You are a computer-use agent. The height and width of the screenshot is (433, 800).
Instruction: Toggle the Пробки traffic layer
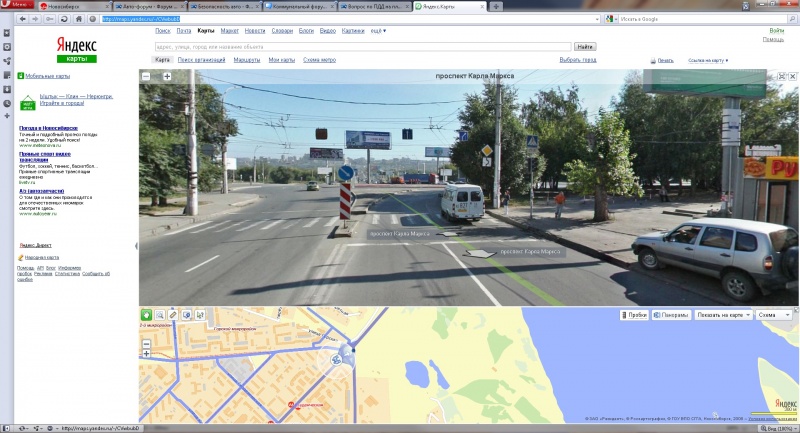(634, 315)
